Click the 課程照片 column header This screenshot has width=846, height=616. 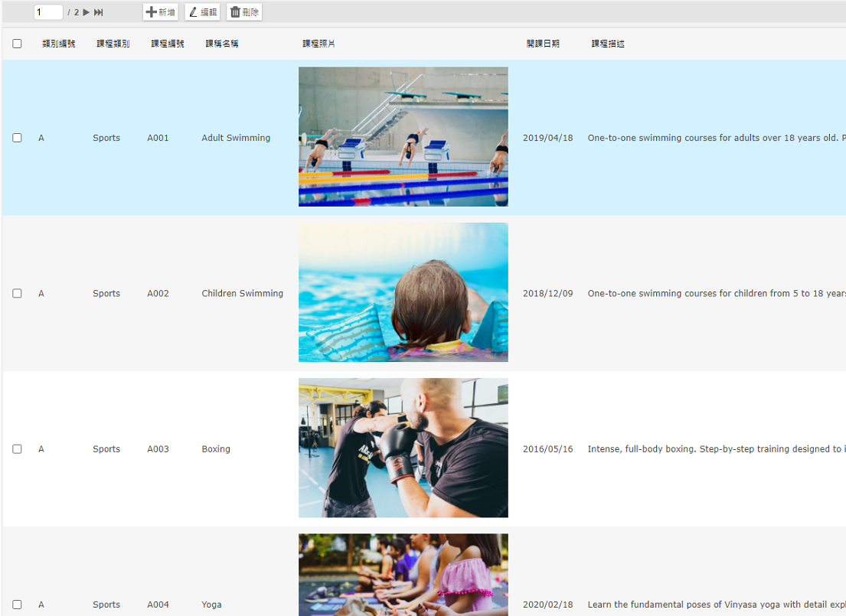point(318,44)
